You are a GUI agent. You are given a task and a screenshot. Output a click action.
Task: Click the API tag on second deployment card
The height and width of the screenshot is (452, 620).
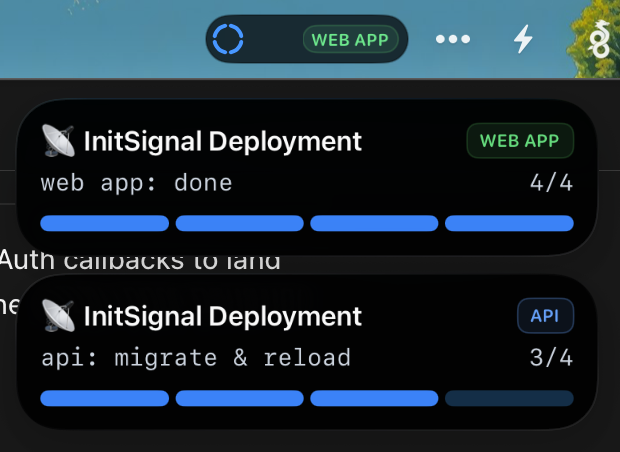coord(545,316)
